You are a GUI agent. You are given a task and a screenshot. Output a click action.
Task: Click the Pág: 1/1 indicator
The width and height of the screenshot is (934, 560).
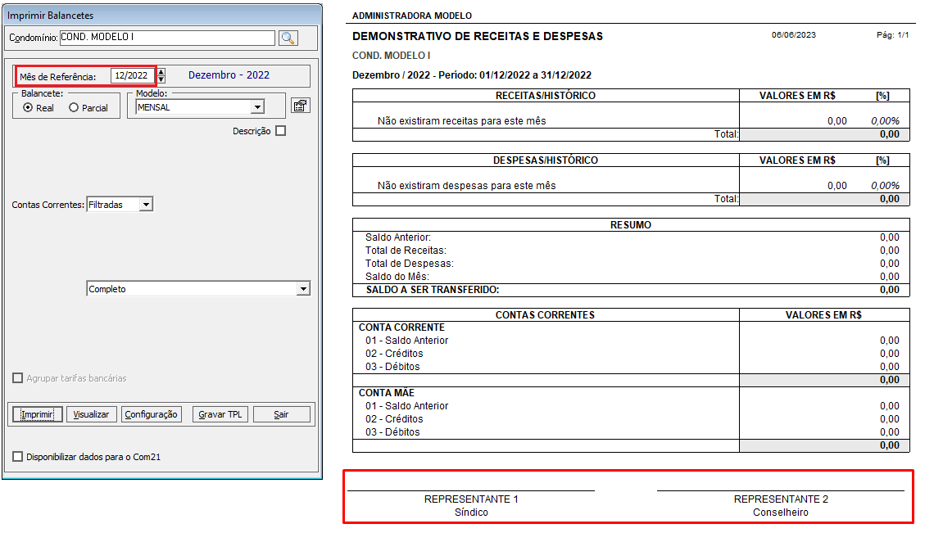click(x=892, y=35)
